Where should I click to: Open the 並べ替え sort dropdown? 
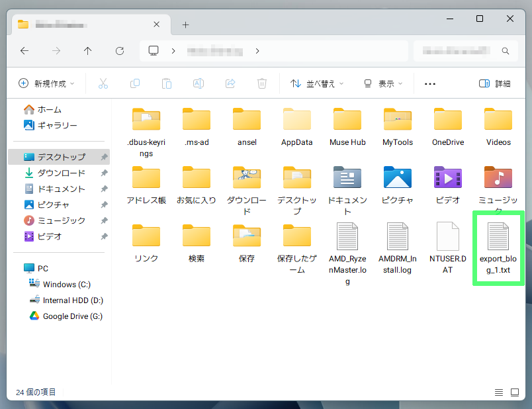click(x=318, y=83)
